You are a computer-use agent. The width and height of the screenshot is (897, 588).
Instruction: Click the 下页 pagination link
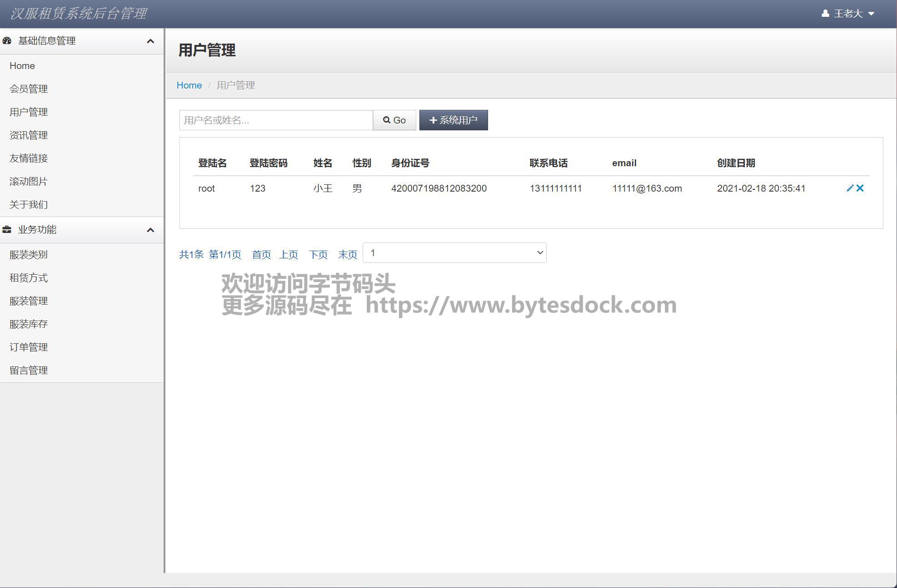pyautogui.click(x=318, y=255)
